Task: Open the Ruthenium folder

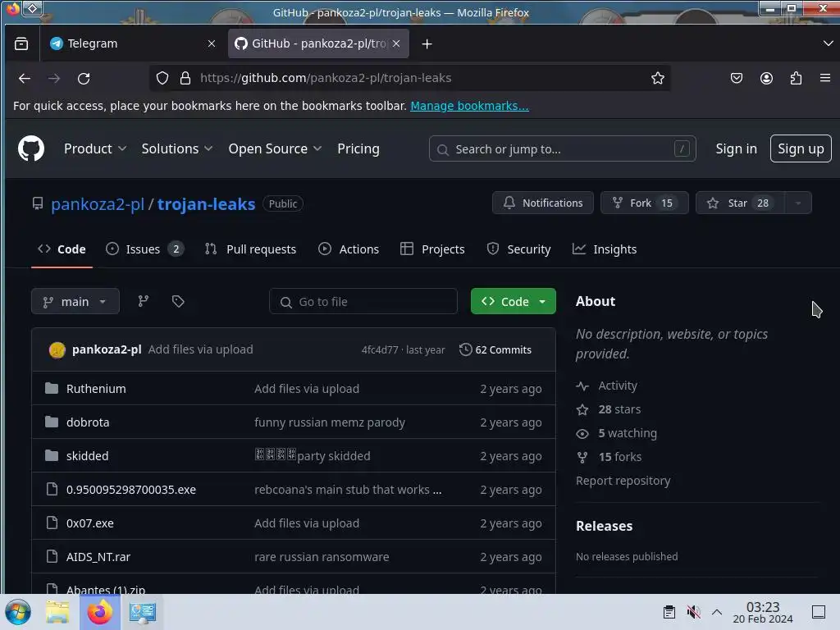Action: [x=96, y=389]
